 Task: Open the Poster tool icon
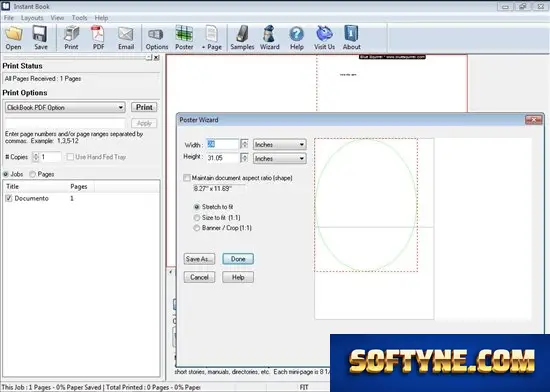coord(184,34)
